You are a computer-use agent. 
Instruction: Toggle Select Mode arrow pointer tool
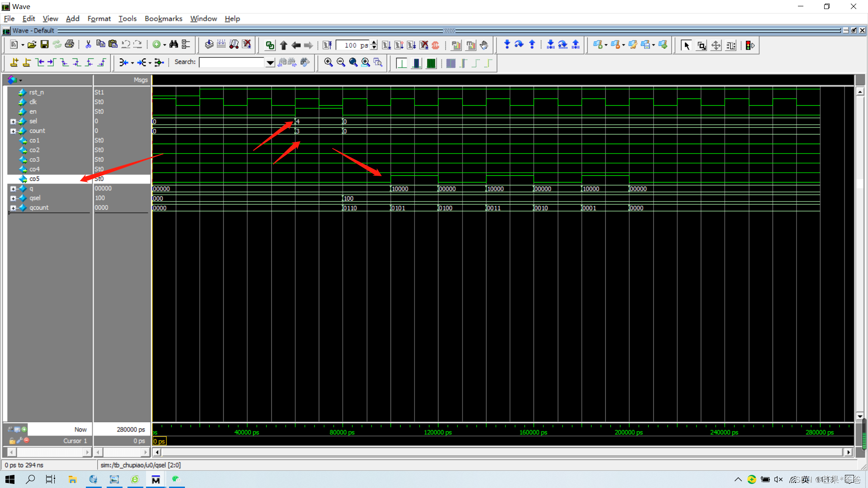(x=686, y=45)
